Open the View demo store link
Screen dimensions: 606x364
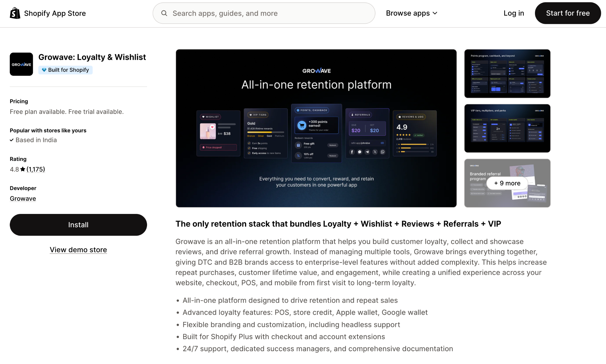pos(78,250)
